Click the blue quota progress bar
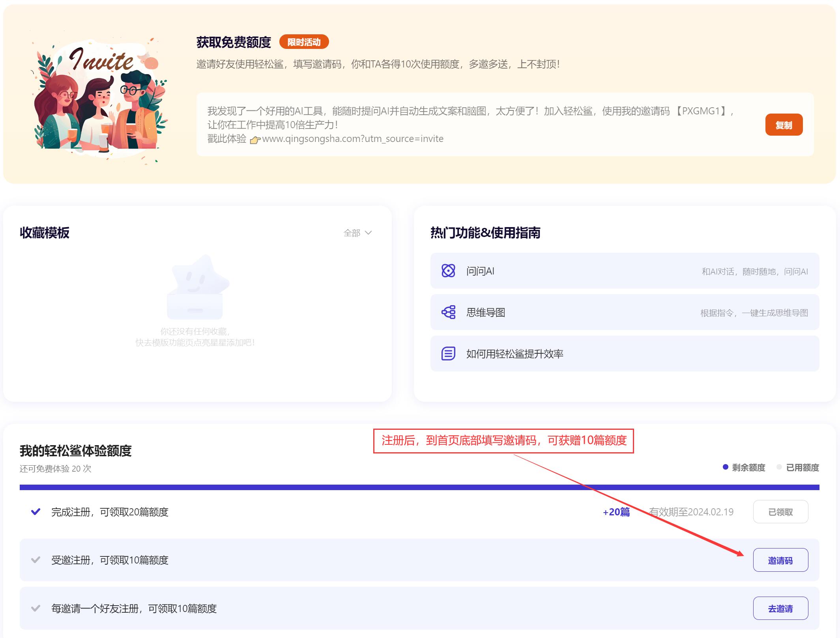Image resolution: width=840 pixels, height=638 pixels. [x=419, y=487]
